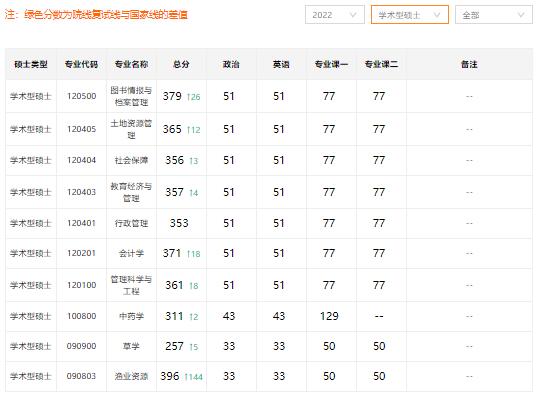Select major code 090803
Screen dimensions: 539x399
81,376
